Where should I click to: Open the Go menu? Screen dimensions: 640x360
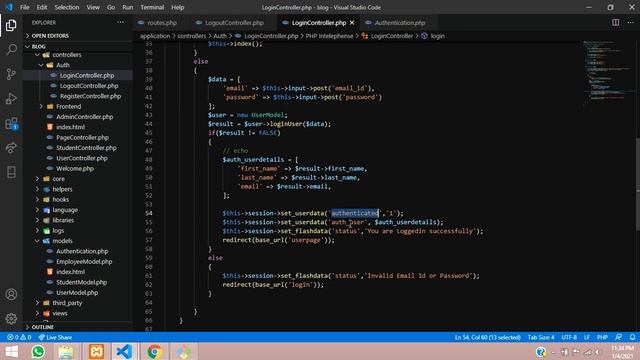point(111,7)
